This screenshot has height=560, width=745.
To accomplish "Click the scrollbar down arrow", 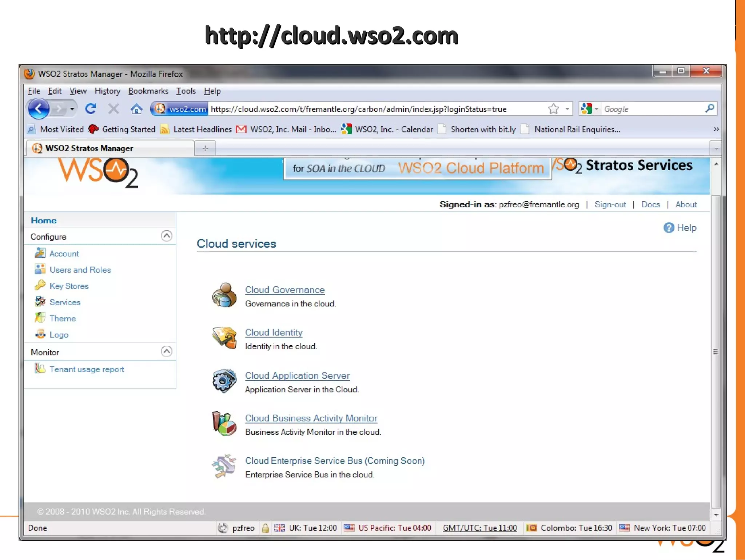I will tap(716, 515).
